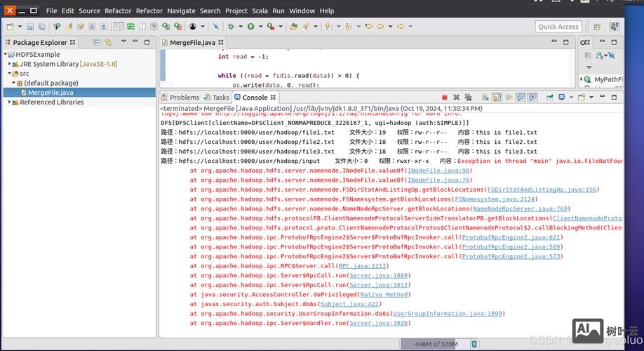644x351 pixels.
Task: Click the green Run button in toolbar
Action: (250, 27)
